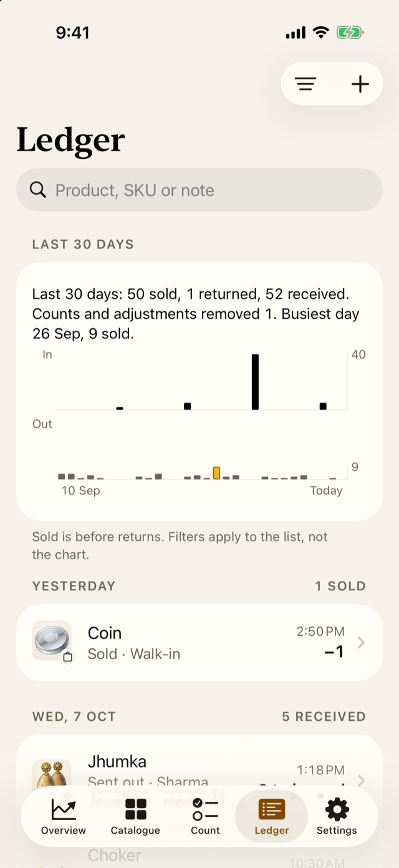This screenshot has width=399, height=868.
Task: Tap the tallest received bar in chart
Action: pyautogui.click(x=255, y=382)
